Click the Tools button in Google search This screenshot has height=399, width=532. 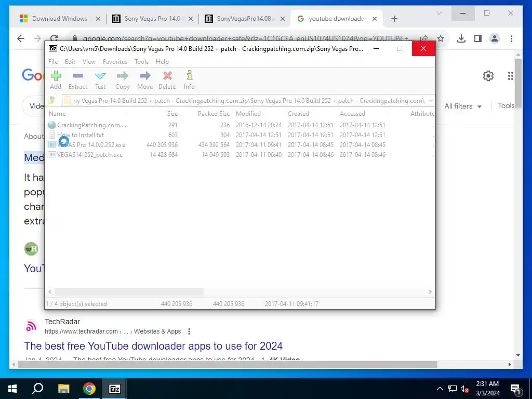[506, 105]
